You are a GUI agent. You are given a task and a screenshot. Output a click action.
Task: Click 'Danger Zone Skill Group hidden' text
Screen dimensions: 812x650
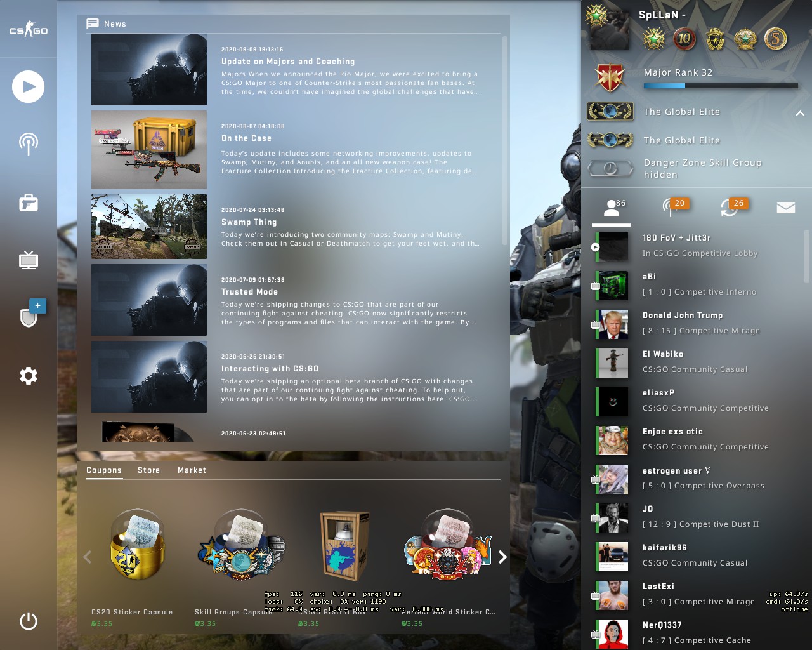tap(703, 169)
